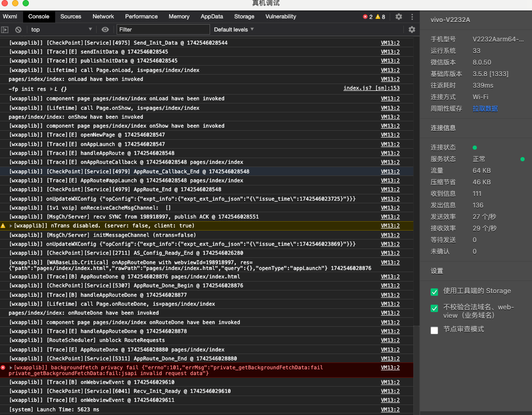Click the red error count badge
Image resolution: width=532 pixels, height=415 pixels.
[x=368, y=17]
